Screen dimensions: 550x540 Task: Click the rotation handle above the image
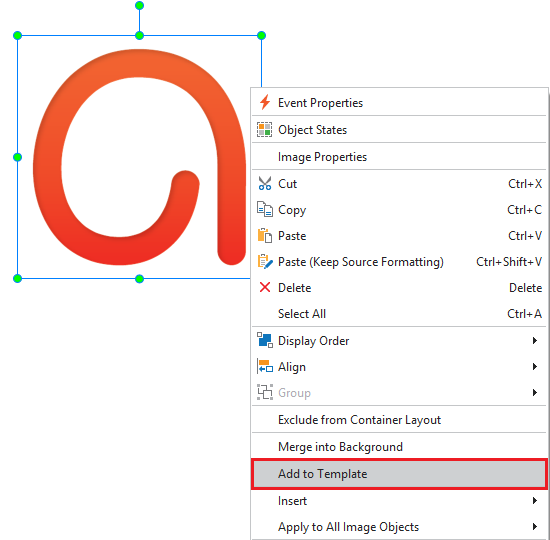click(x=139, y=5)
